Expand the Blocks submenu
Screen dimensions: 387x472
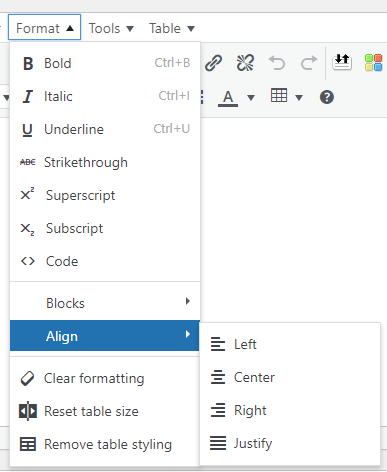105,303
